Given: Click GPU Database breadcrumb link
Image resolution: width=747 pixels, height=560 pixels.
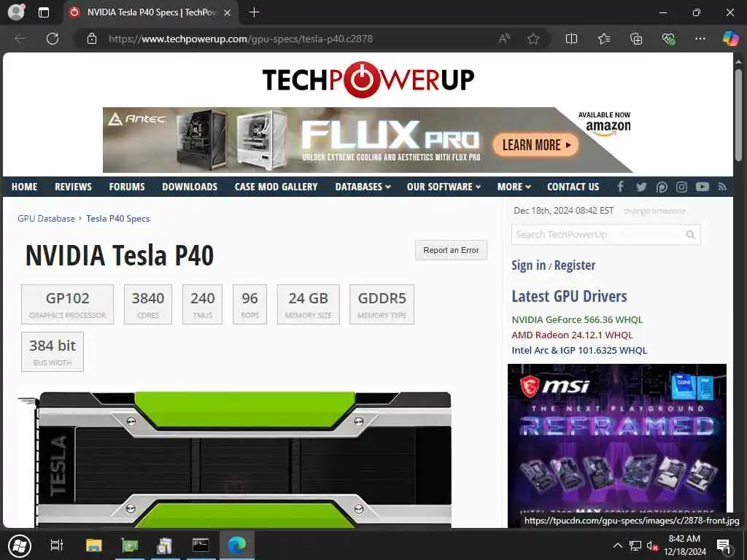Looking at the screenshot, I should coord(46,219).
